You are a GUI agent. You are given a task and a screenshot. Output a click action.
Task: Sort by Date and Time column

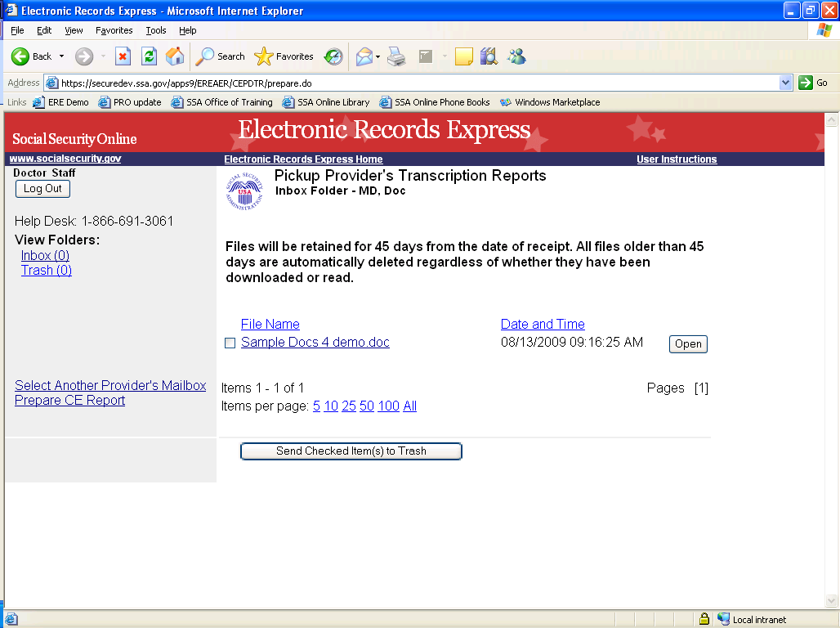[x=543, y=324]
